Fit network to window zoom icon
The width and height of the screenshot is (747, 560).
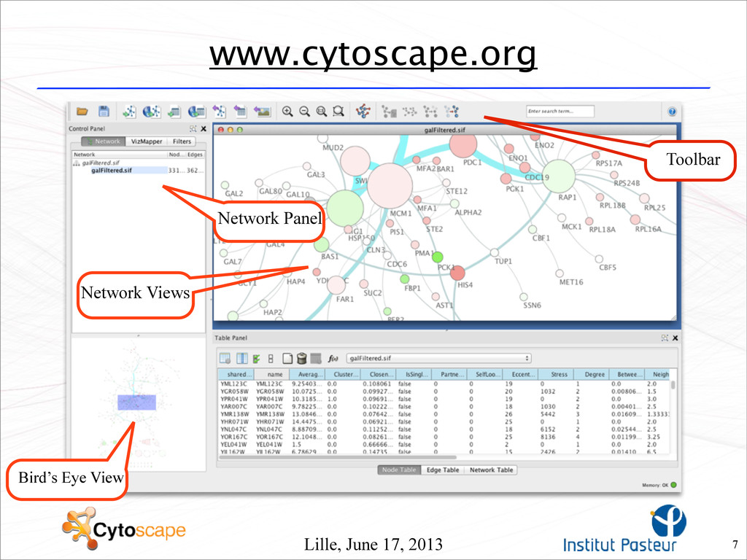click(x=322, y=112)
